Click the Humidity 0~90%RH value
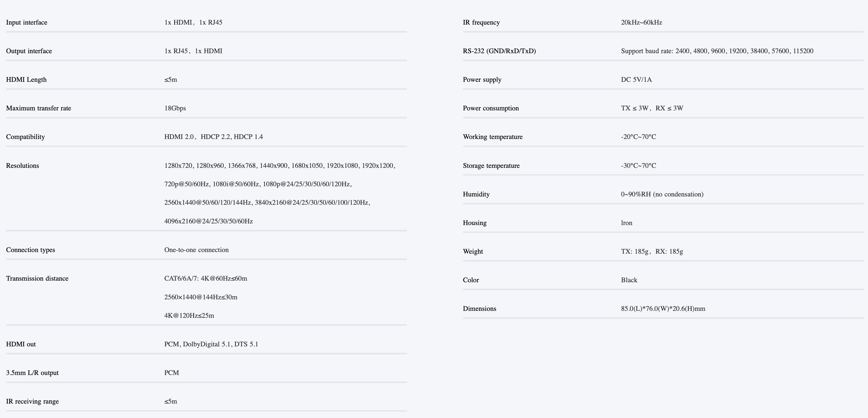 pos(662,194)
